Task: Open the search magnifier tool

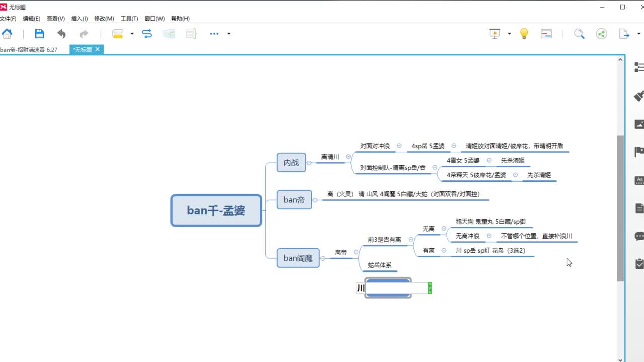Action: [x=579, y=34]
